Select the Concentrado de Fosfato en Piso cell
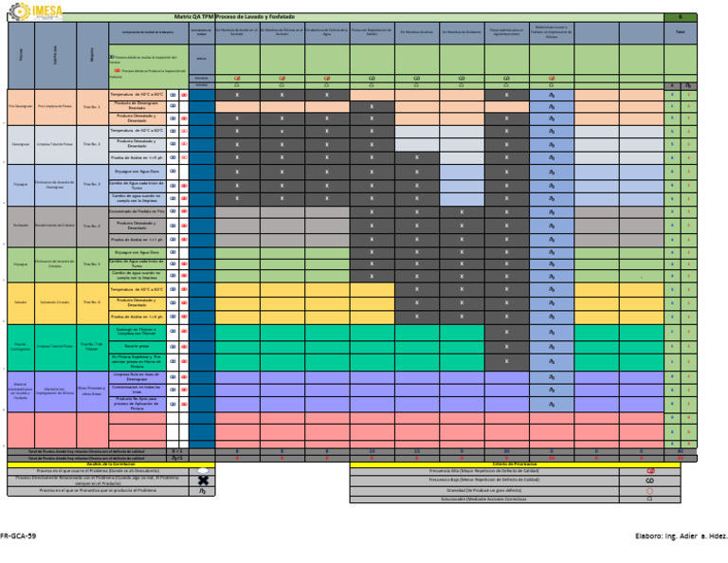This screenshot has height=563, width=728. tap(137, 211)
